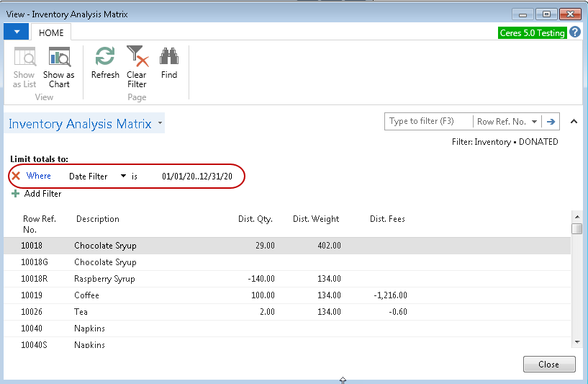588x384 pixels.
Task: Select the HOME ribbon tab
Action: tap(51, 32)
